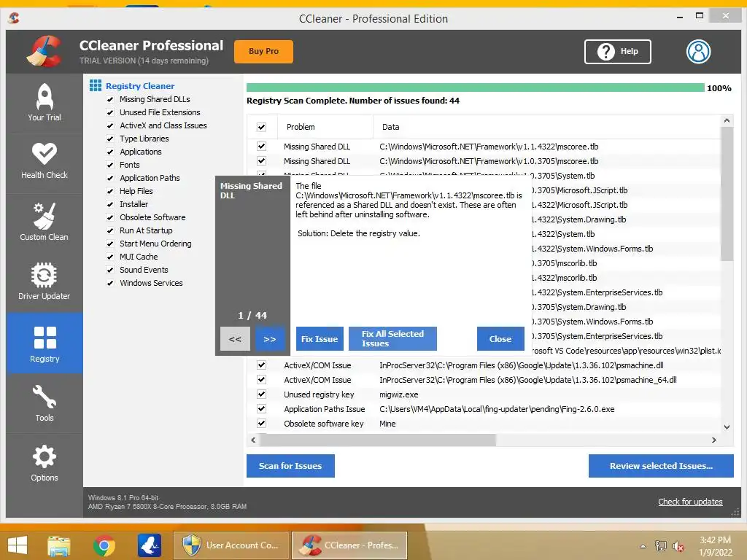Uncheck the psmachine_64.dll ActiveX/COM Issue row
This screenshot has height=560, width=747.
point(261,379)
